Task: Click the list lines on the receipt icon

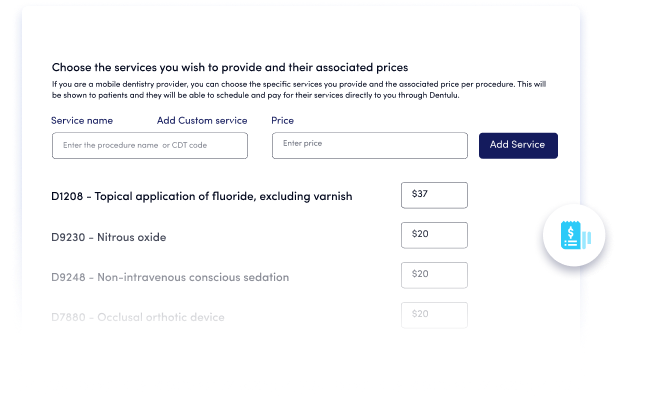Action: 571,243
